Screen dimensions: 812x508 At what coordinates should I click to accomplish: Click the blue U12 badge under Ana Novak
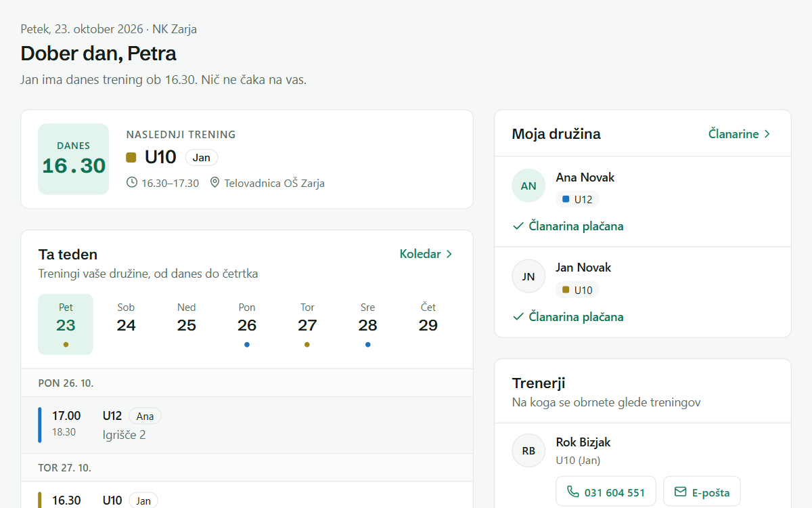(x=577, y=199)
